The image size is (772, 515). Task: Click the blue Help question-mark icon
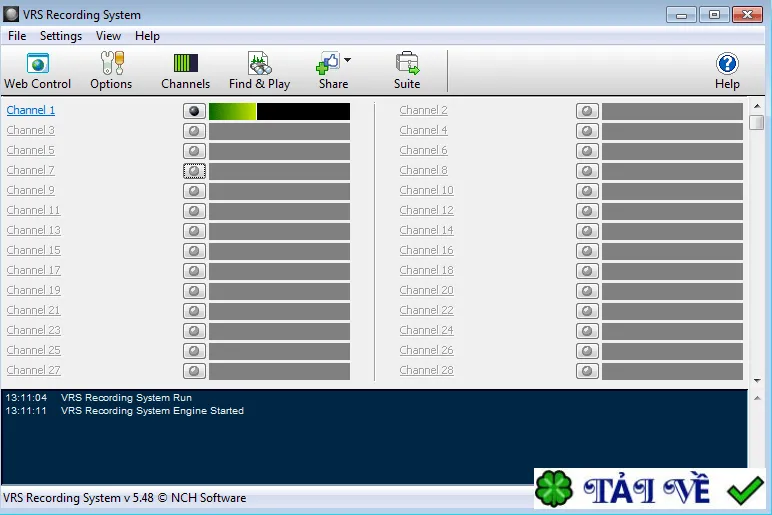[727, 64]
